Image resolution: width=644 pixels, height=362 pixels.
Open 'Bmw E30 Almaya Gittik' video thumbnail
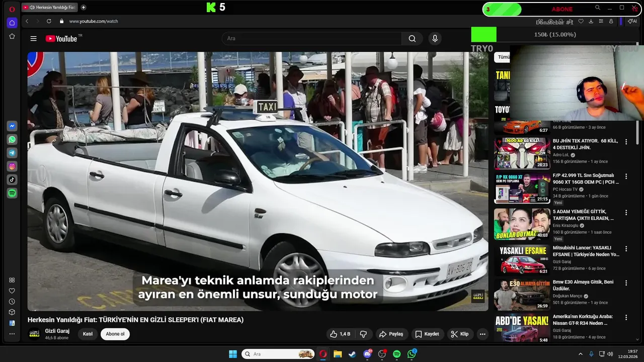(x=522, y=294)
